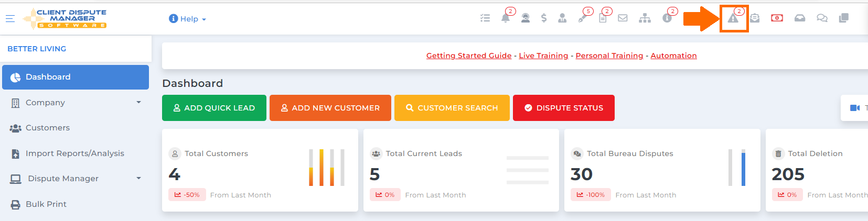Click the BETTER LIVING company name
Screen dimensions: 868x221
point(37,49)
